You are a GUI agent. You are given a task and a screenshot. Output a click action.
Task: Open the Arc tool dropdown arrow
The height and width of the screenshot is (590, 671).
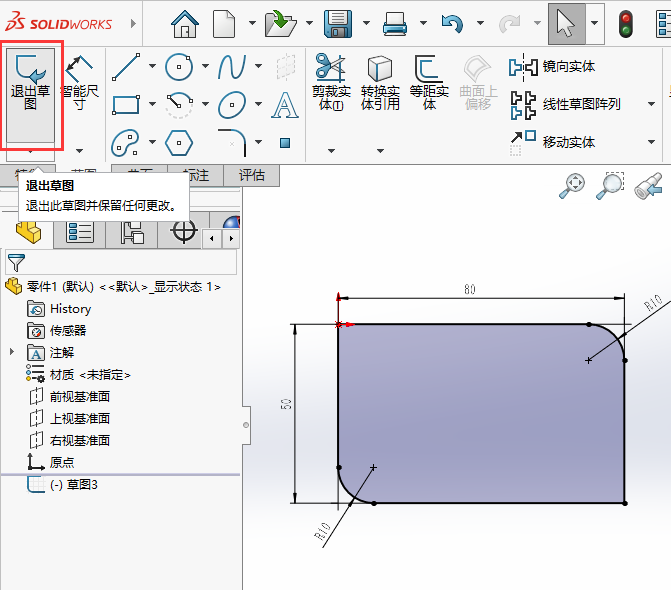(205, 104)
